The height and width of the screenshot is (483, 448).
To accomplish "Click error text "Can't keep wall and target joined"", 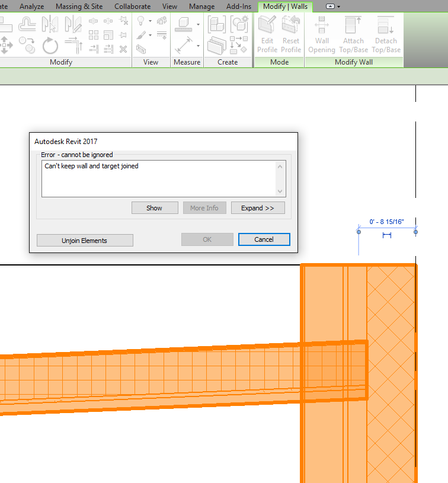I will (x=91, y=166).
